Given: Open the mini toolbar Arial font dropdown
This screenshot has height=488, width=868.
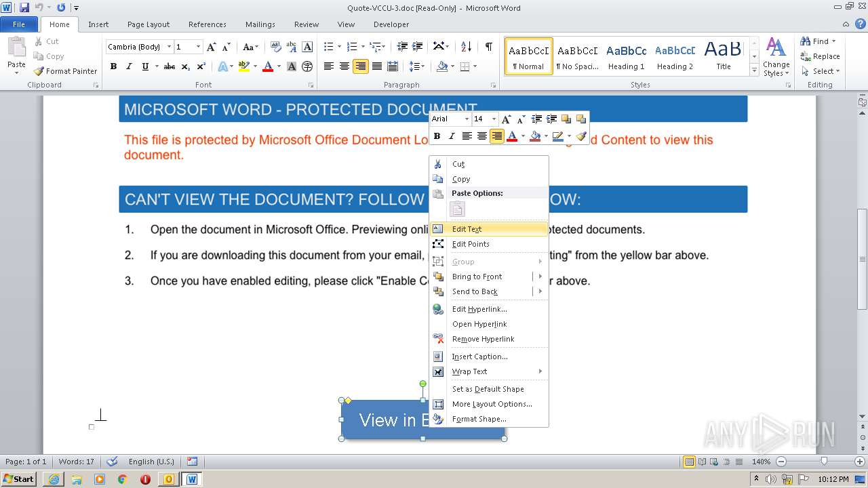Looking at the screenshot, I should point(467,119).
